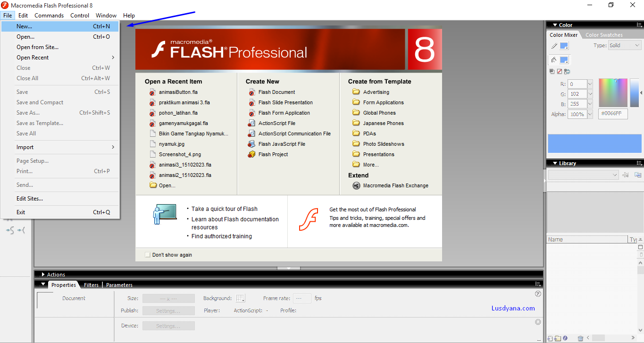Switch to the Parameters tab
Viewport: 644px width, 343px height.
pyautogui.click(x=119, y=285)
